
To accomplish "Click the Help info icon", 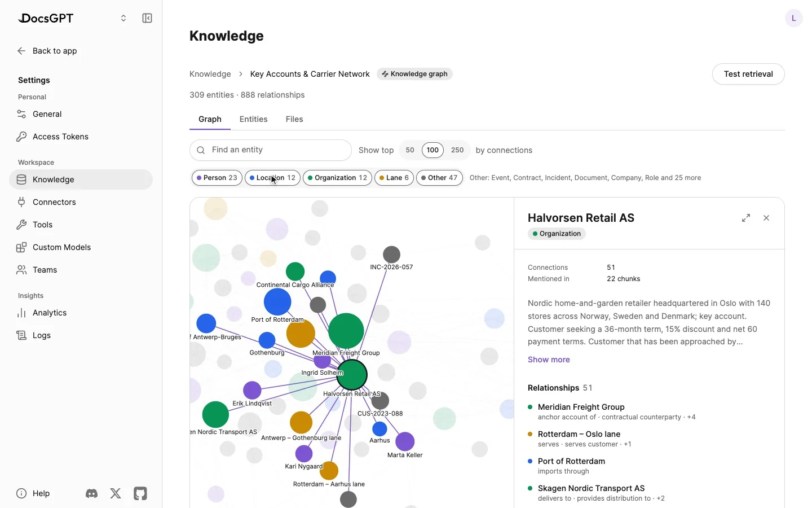I will [x=21, y=493].
